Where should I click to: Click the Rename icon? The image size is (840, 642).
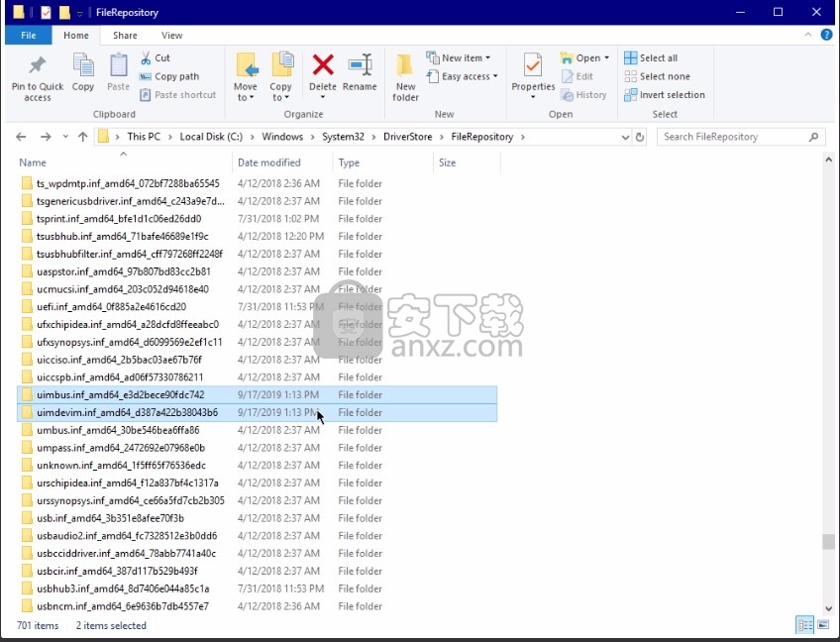coord(360,64)
